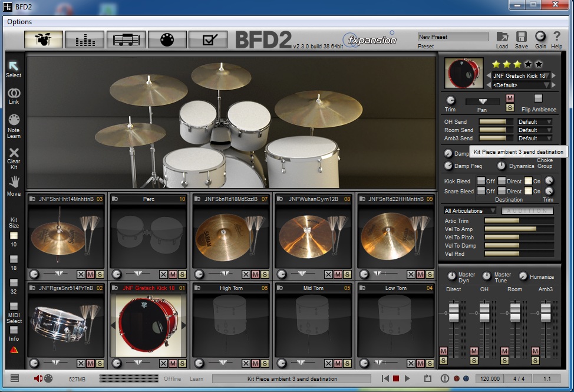The width and height of the screenshot is (574, 392).
Task: Click the Master Dyn knob
Action: (x=452, y=276)
